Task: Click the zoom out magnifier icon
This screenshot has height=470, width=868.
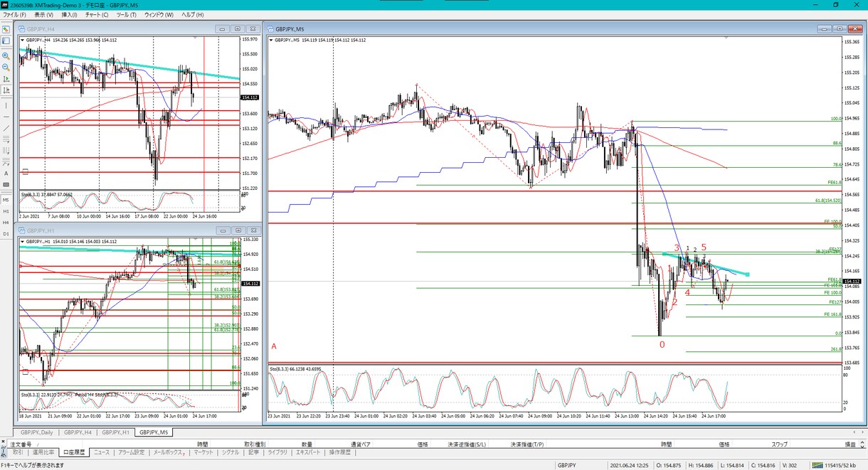Action: pos(6,67)
